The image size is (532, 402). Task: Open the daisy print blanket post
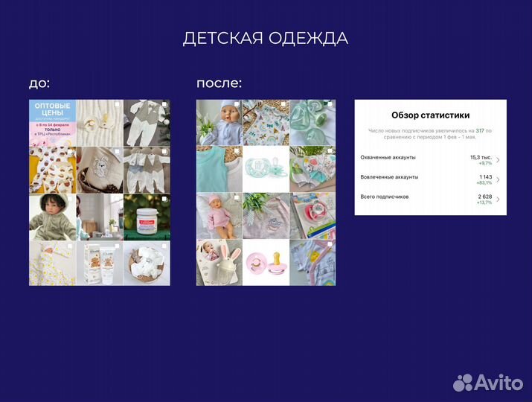click(53, 263)
